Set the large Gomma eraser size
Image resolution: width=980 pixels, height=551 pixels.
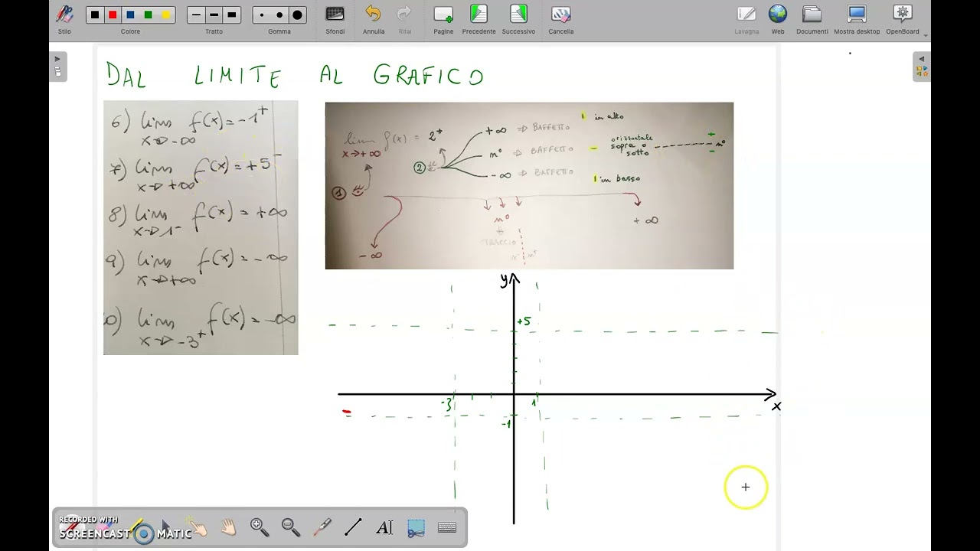pos(297,15)
